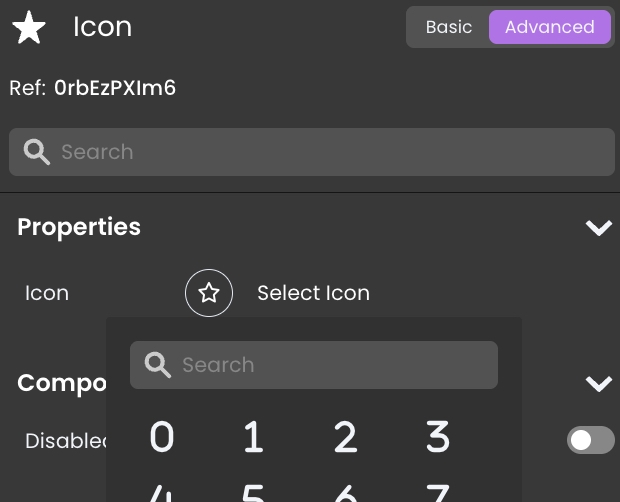
Task: Click the Properties section heading
Action: pos(79,227)
